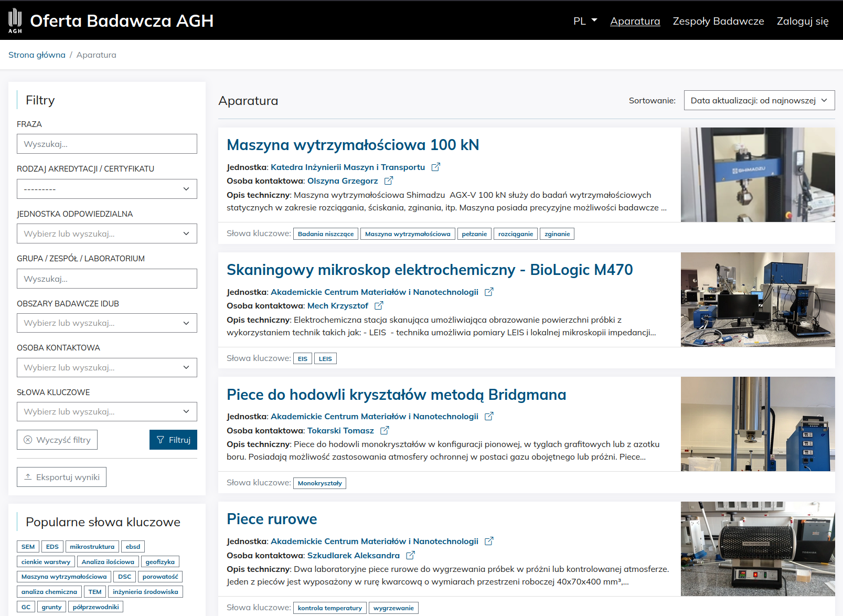Open Skaningowy mikroskop elektrochemiczny title link
Screen dimensions: 843x616
pyautogui.click(x=430, y=270)
